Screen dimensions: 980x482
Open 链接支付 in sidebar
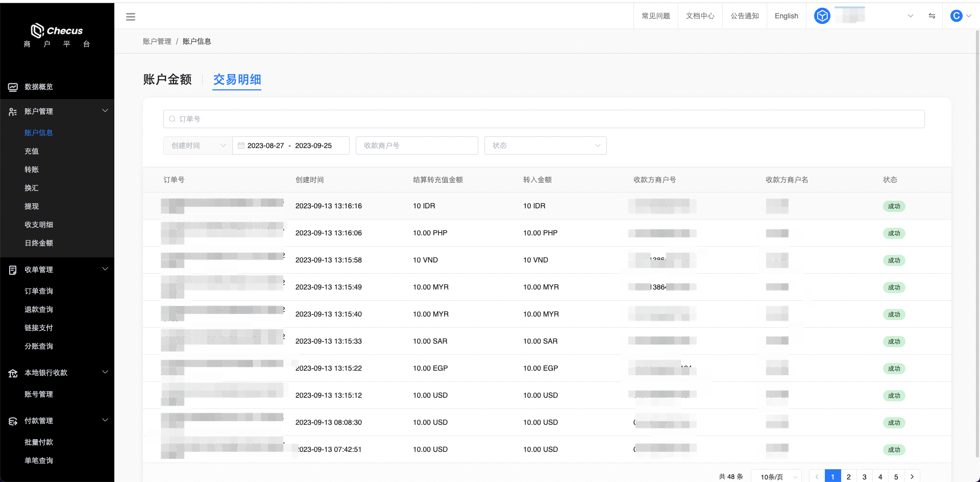click(39, 328)
